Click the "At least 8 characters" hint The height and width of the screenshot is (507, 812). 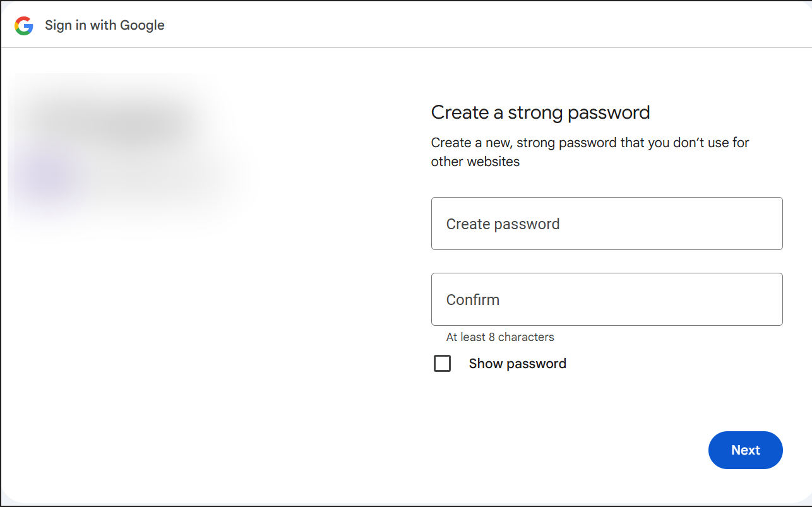499,337
